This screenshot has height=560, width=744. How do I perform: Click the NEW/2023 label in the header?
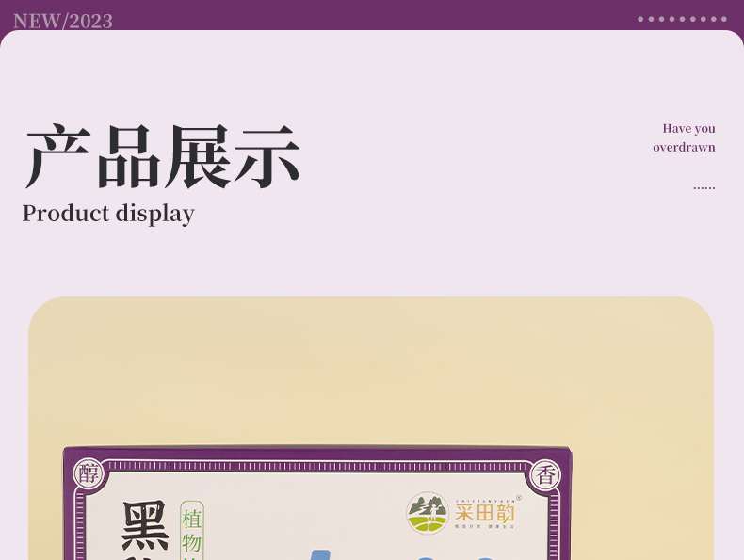click(x=63, y=21)
